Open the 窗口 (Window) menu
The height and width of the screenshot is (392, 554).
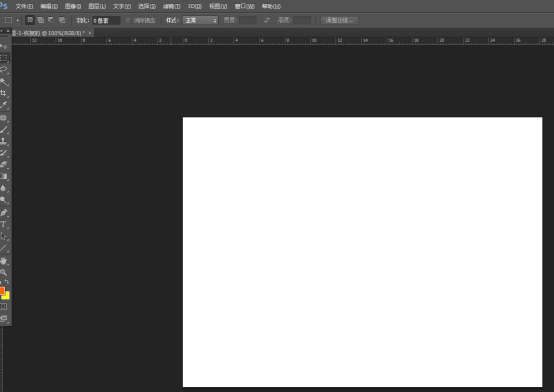pos(244,6)
